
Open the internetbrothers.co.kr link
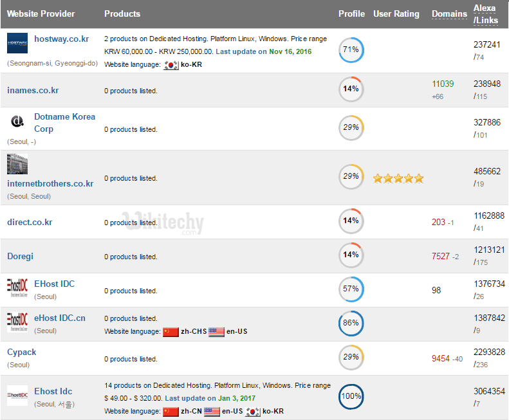tap(50, 183)
